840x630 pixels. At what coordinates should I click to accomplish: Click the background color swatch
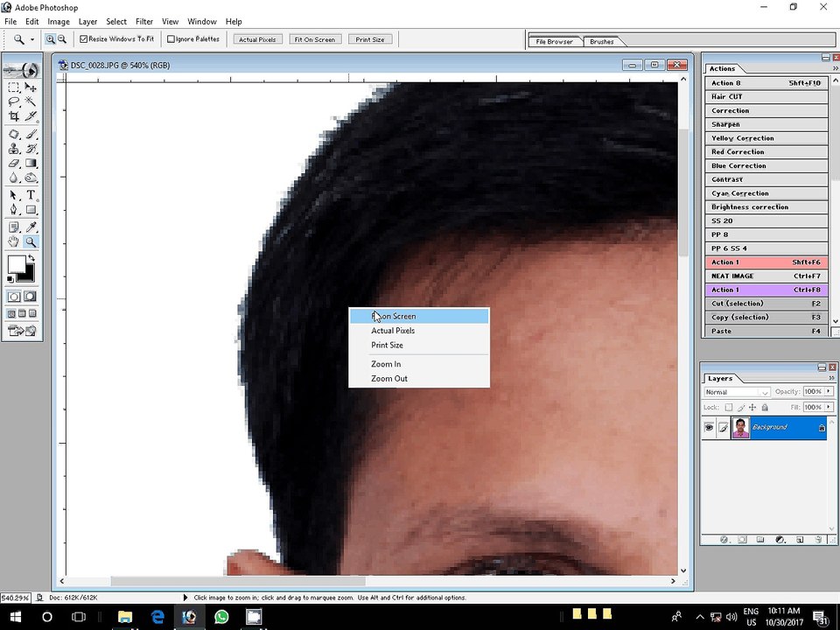click(x=29, y=277)
